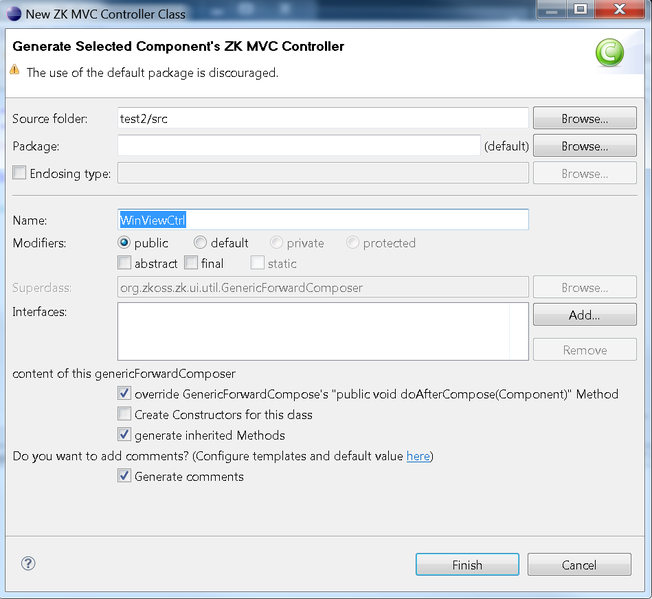
Task: Select the default modifier radio button
Action: [201, 243]
